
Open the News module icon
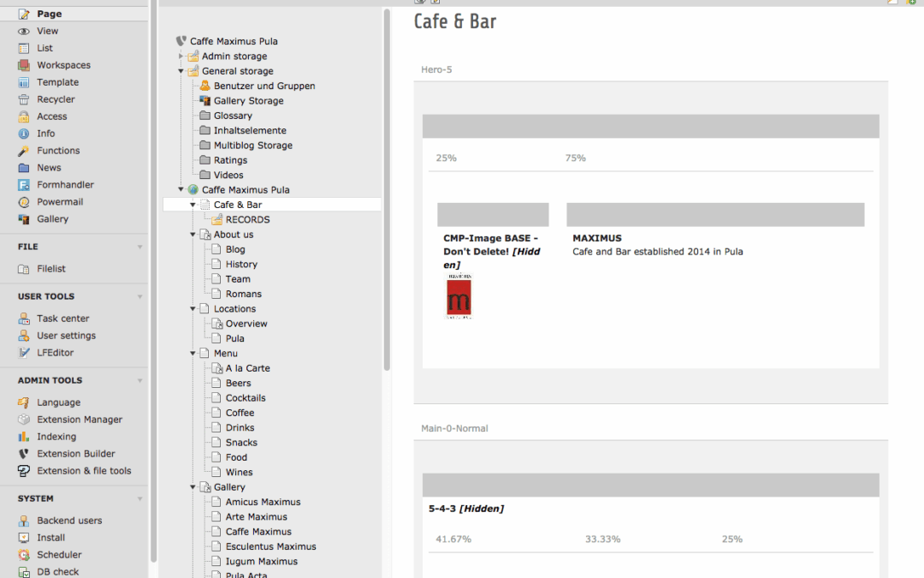(x=24, y=168)
